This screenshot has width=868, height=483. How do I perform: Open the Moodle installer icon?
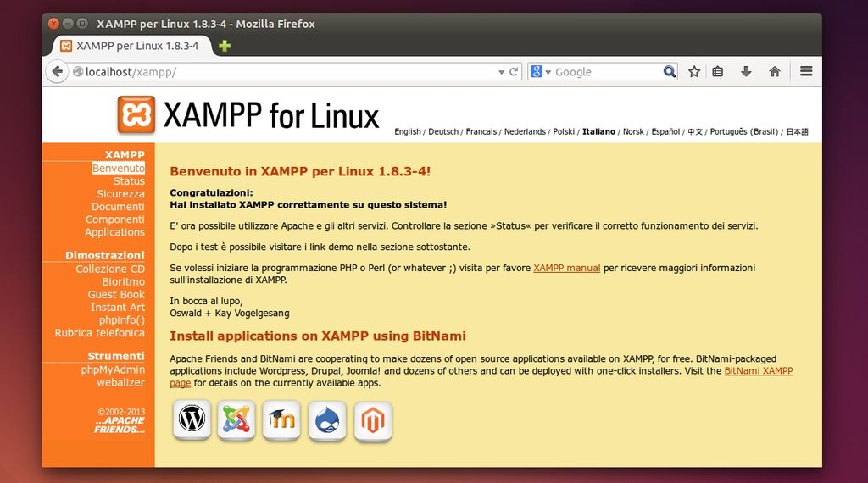281,419
